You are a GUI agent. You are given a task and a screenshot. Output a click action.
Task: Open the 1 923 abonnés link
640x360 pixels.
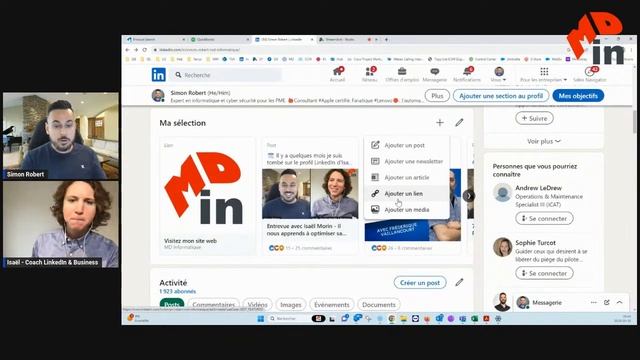178,291
